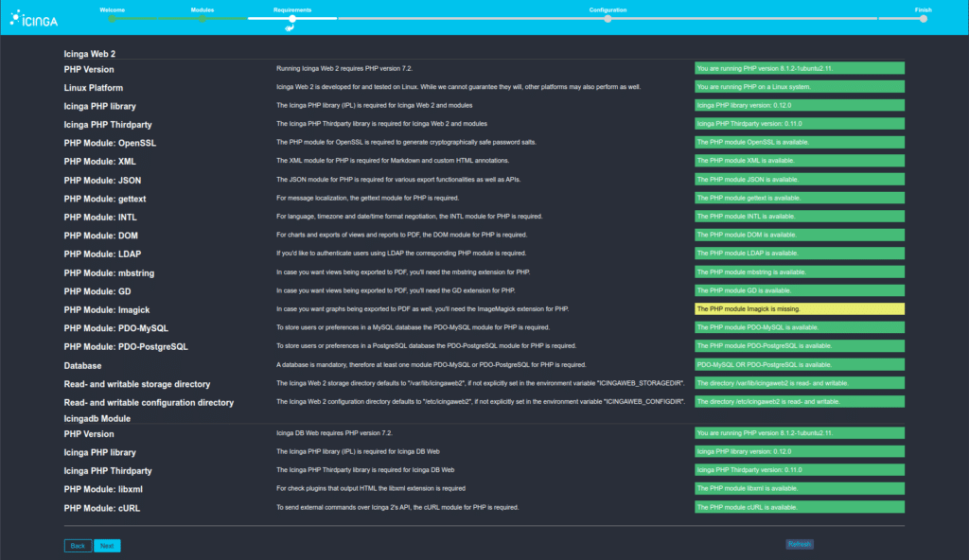Click the GD is available status
969x560 pixels.
(x=799, y=290)
